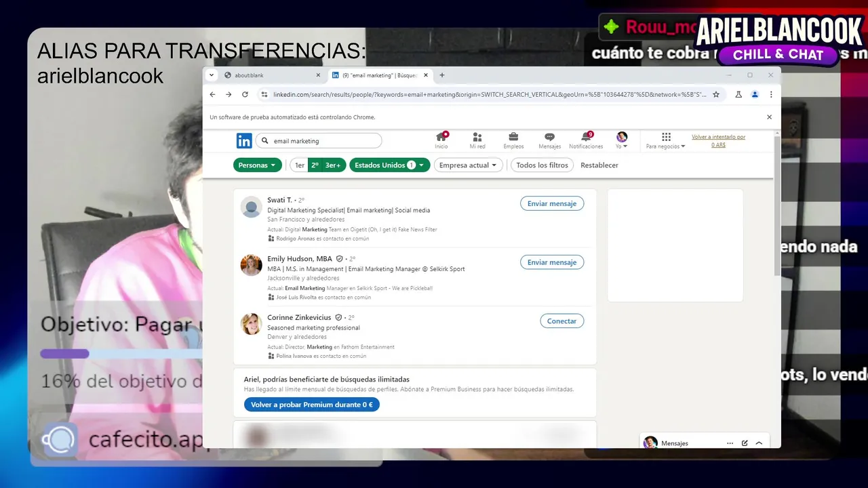The height and width of the screenshot is (488, 868).
Task: Close the email marketing LinkedIn tab
Action: (x=427, y=75)
